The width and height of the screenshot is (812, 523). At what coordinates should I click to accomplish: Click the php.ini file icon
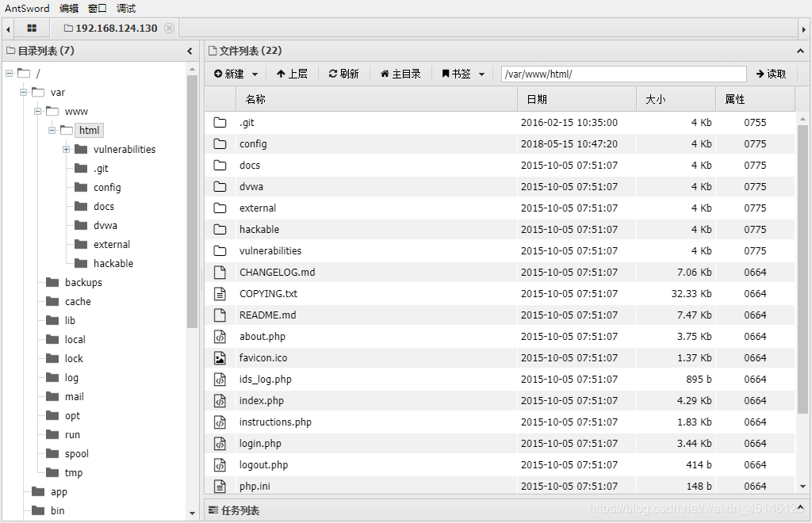(220, 486)
